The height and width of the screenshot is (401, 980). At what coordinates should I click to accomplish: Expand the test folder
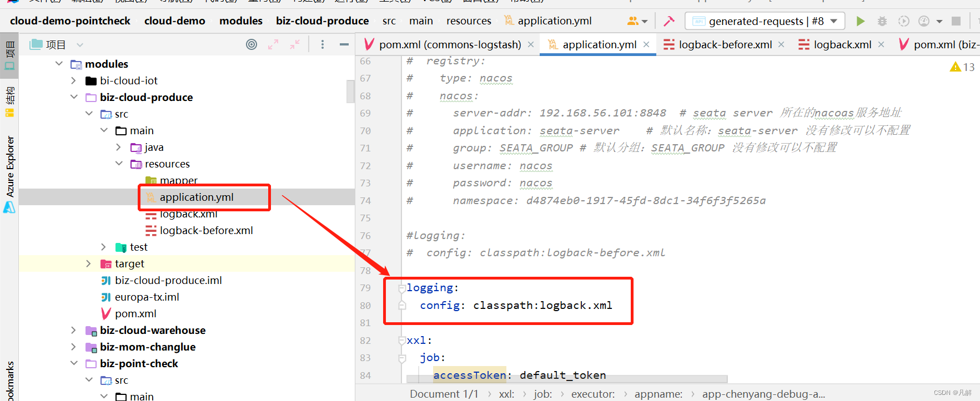pos(104,247)
